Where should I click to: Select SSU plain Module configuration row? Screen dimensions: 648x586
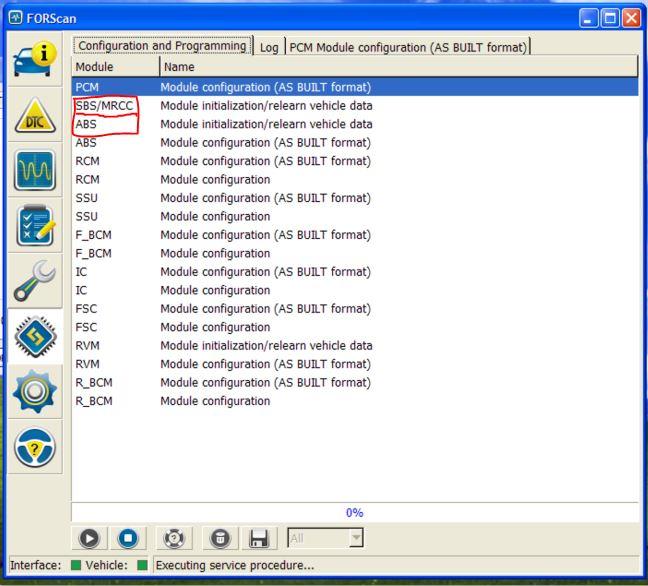pyautogui.click(x=355, y=217)
